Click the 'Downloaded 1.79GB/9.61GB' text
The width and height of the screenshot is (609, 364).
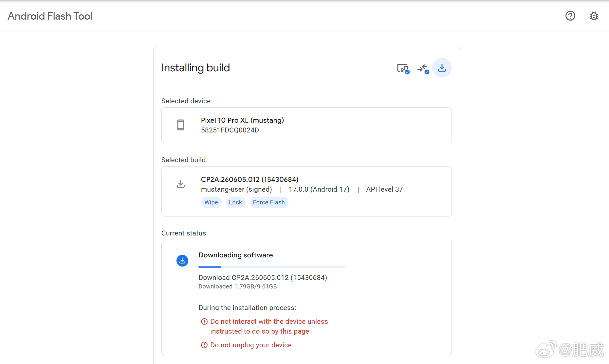pos(238,286)
